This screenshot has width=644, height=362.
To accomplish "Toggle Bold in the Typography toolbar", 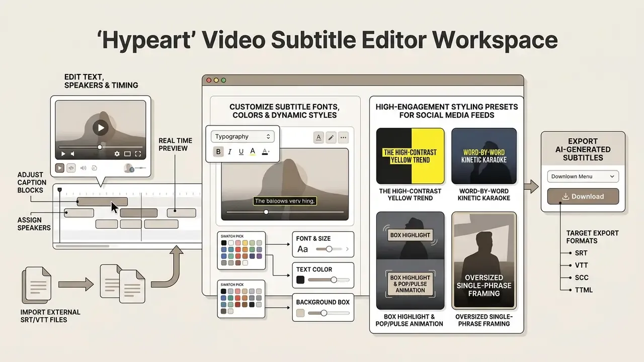I will click(x=218, y=152).
